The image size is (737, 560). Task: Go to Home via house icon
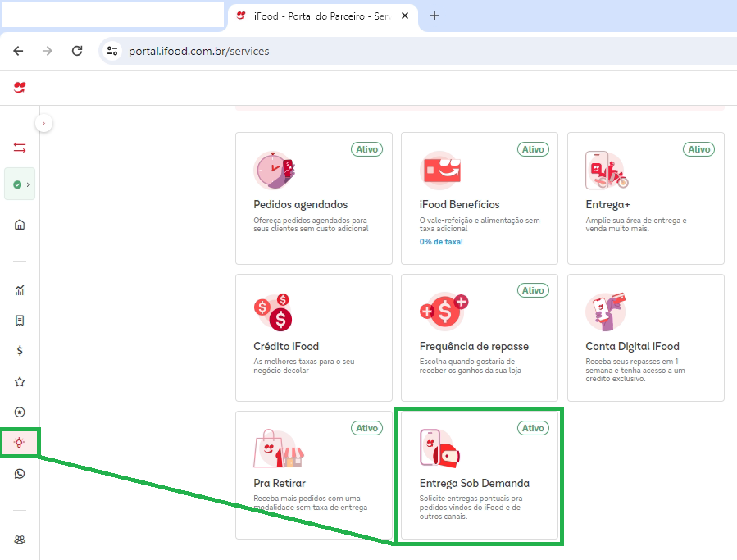(x=20, y=225)
